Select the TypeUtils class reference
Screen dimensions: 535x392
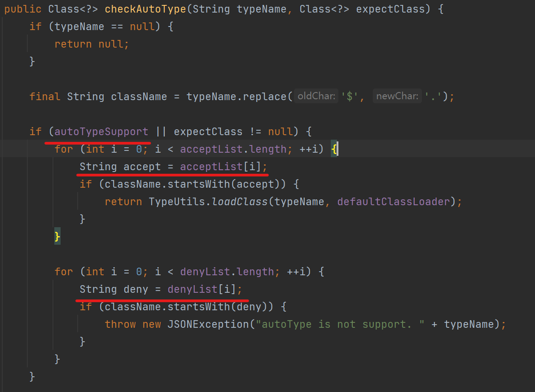click(177, 202)
